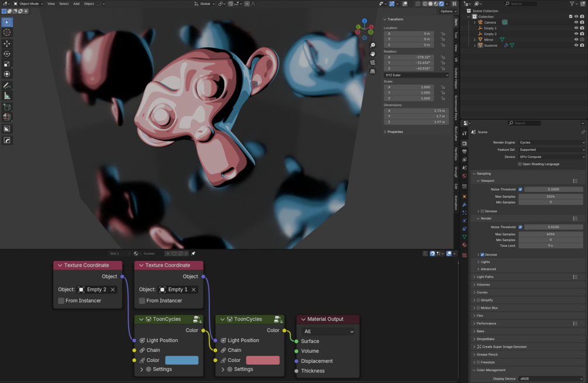Open the Object Mode dropdown
The height and width of the screenshot is (383, 588).
pyautogui.click(x=29, y=4)
